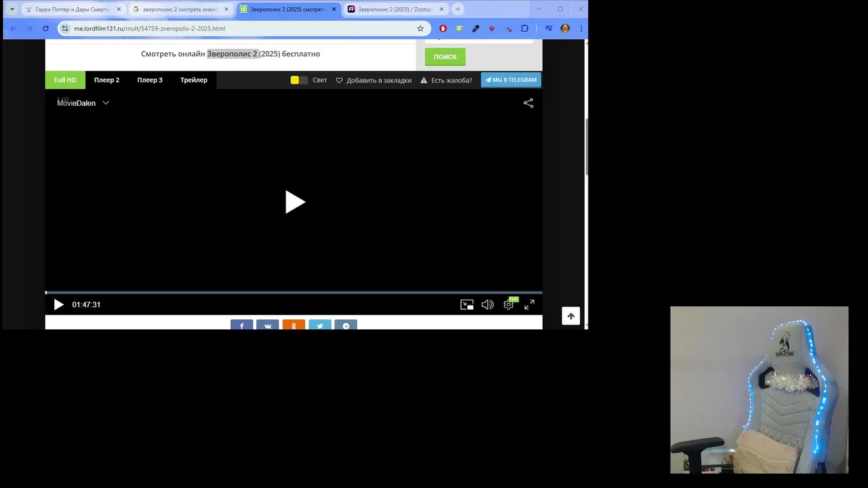Bookmark this page with the star icon

[420, 28]
